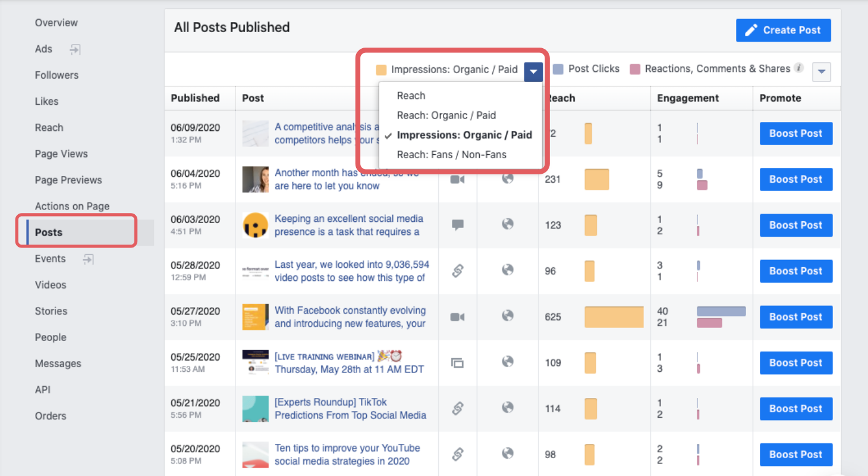This screenshot has width=868, height=476.
Task: Click thumbnail of 06/03/2020 smiley post
Action: point(255,226)
